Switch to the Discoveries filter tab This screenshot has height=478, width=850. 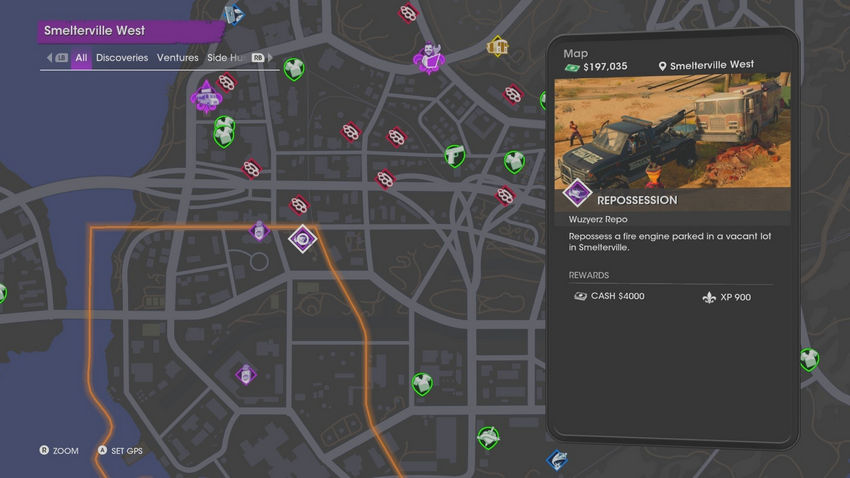[x=122, y=57]
